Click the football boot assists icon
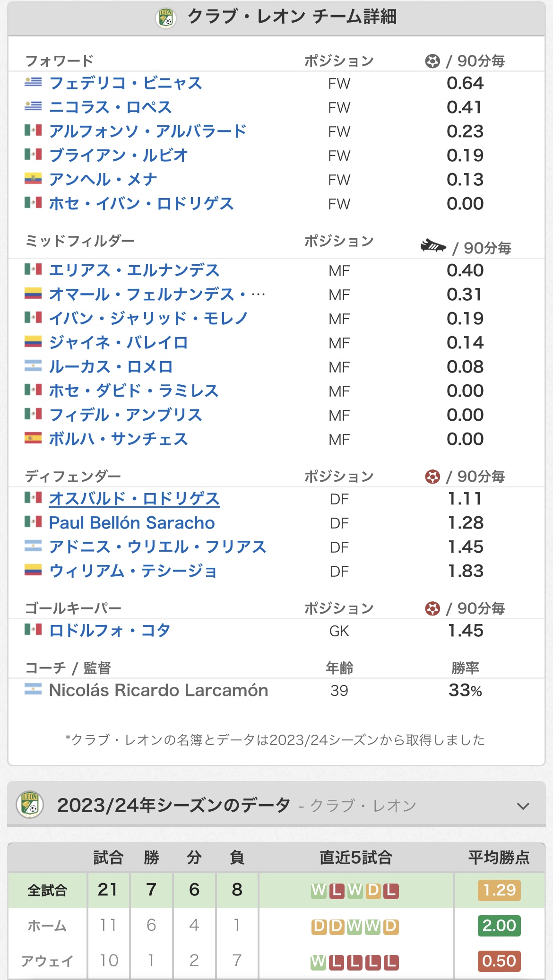The image size is (553, 980). 433,246
